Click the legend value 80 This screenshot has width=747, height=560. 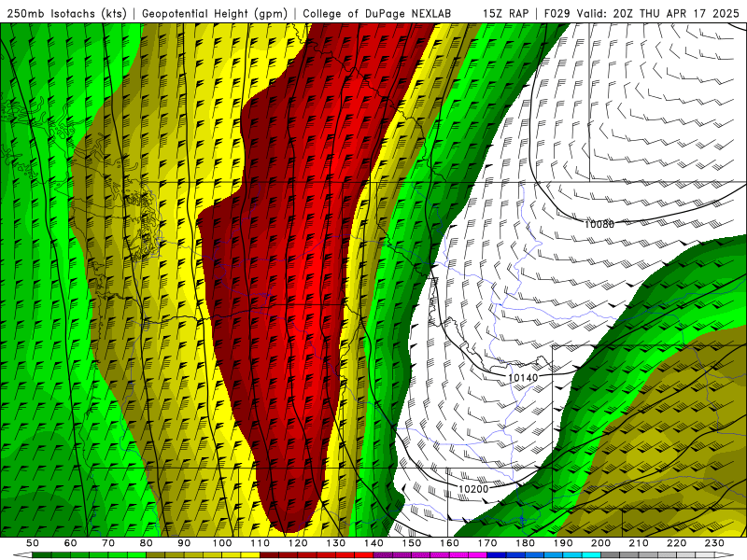click(147, 543)
